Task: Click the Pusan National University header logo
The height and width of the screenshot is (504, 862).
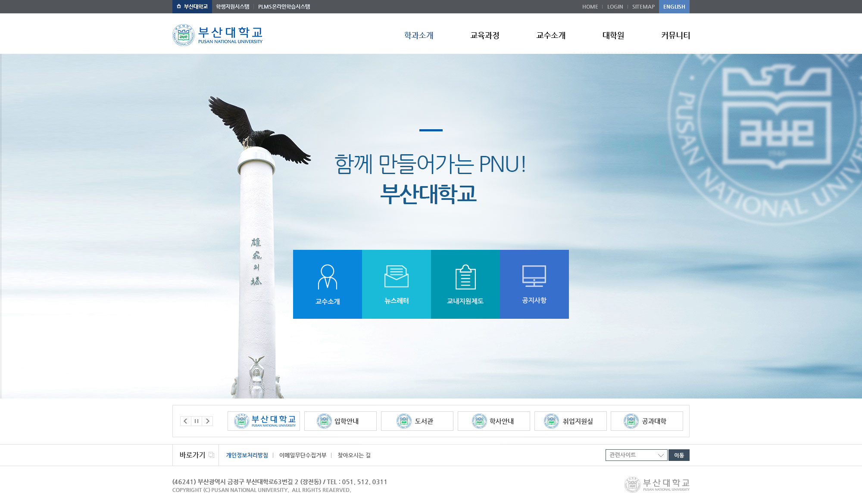Action: click(218, 35)
